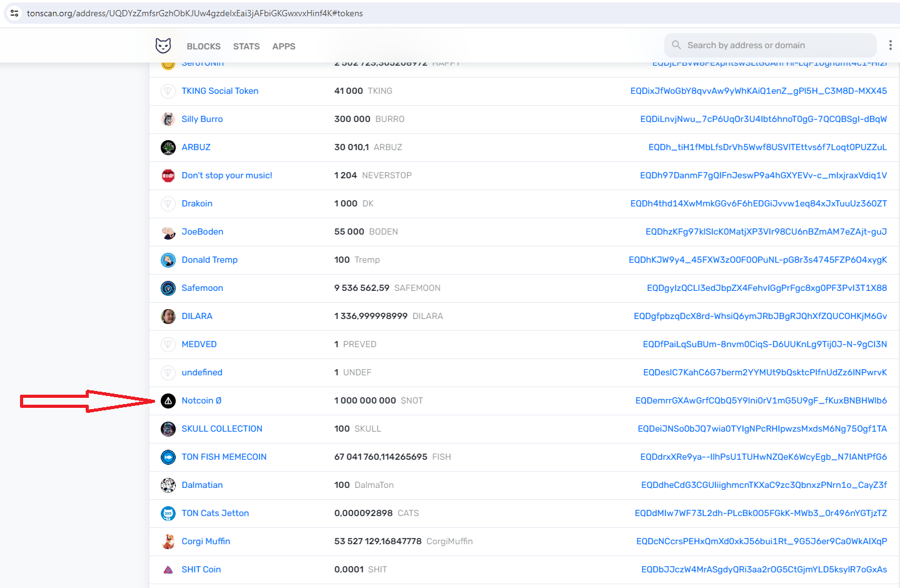Open the NEVERSTOP wallet address ending Vdiq1V
Viewport: 900px width, 588px height.
coord(764,175)
